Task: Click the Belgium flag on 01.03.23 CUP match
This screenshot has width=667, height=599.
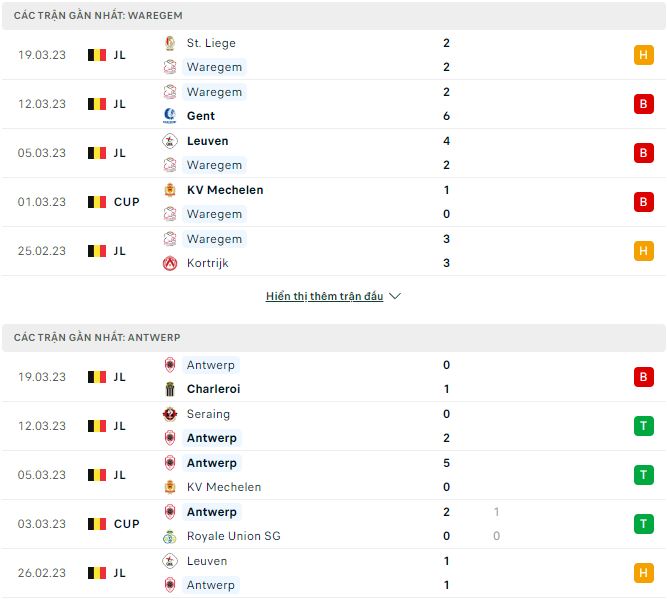Action: [97, 202]
